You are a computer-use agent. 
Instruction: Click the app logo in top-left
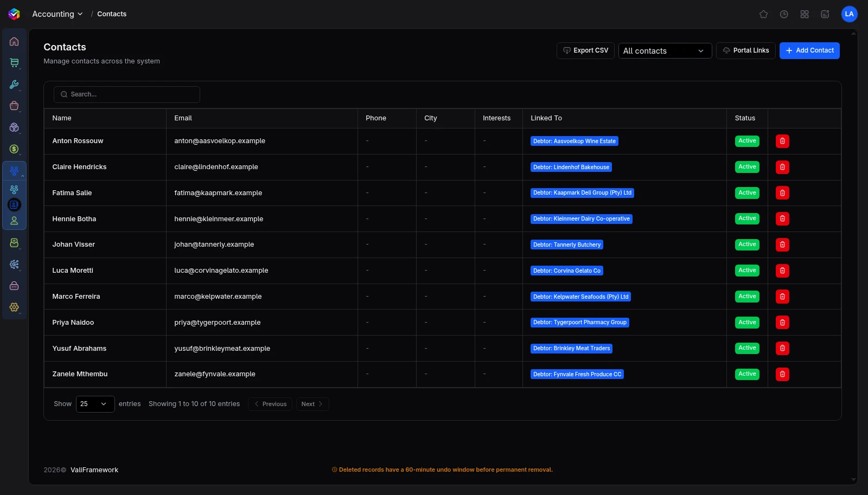click(14, 14)
